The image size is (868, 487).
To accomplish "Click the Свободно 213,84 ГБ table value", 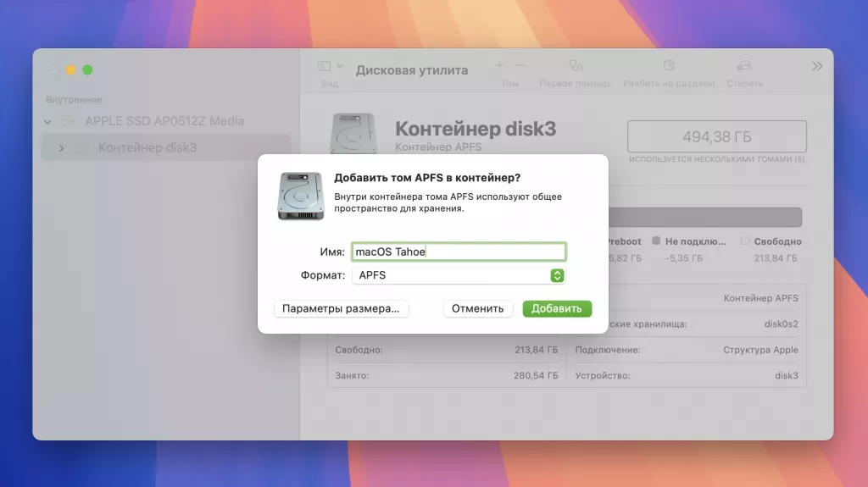I will point(536,350).
